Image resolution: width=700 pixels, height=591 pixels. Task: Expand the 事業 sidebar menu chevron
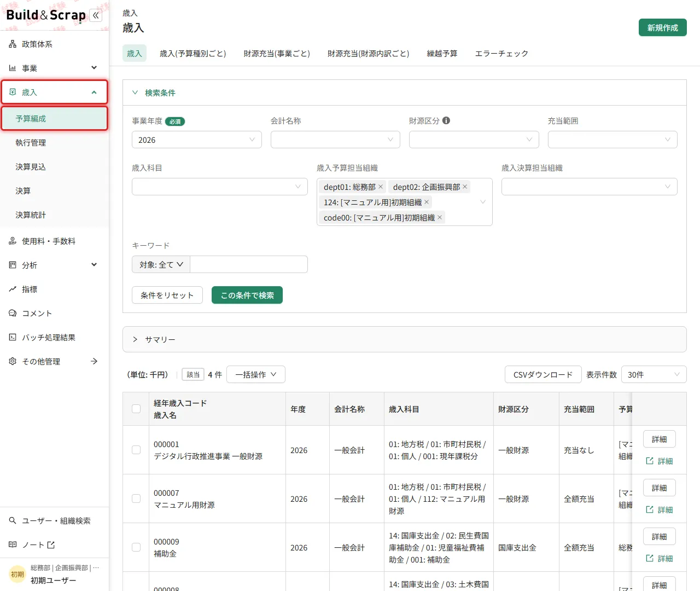(x=94, y=68)
